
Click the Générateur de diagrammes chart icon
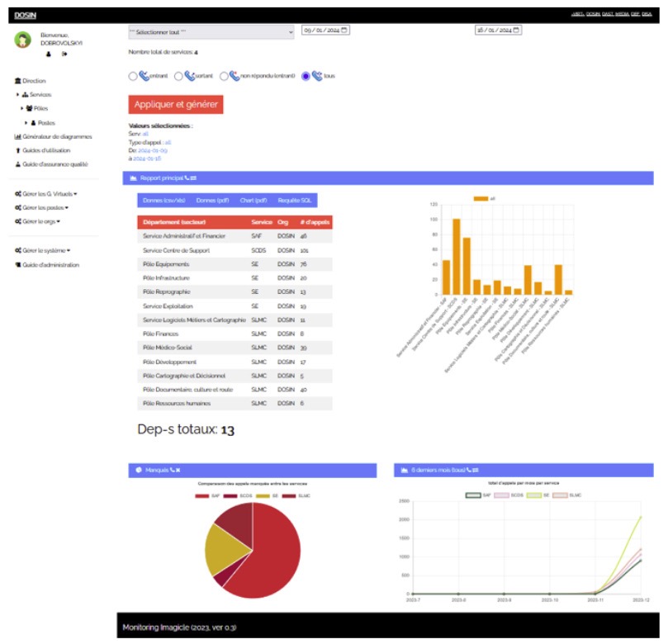(17, 137)
